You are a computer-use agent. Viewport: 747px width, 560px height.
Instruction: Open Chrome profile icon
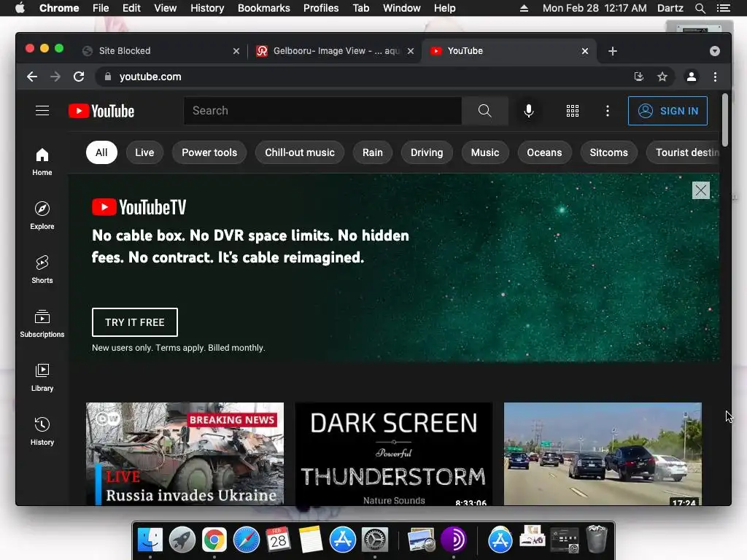pos(692,77)
